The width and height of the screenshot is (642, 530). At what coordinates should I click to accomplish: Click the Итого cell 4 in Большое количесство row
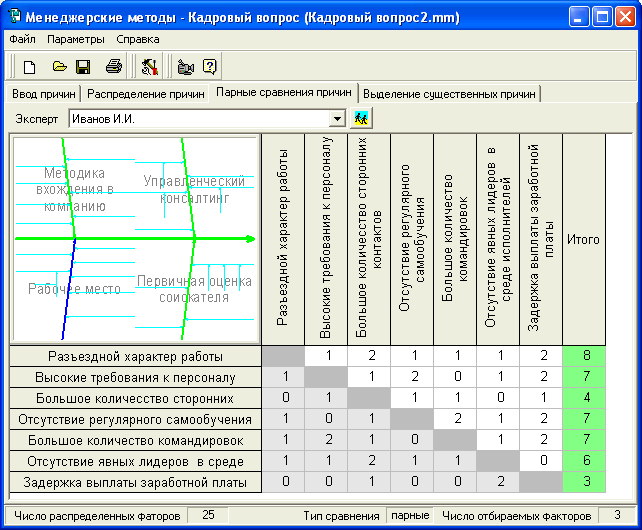[584, 397]
